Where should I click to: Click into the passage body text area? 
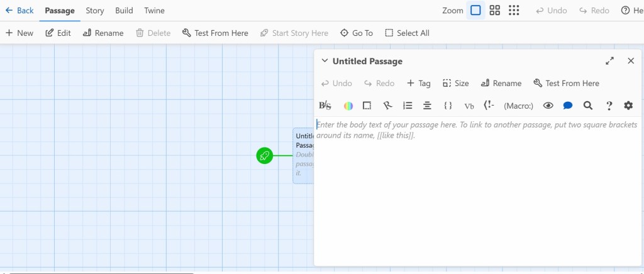(x=478, y=189)
